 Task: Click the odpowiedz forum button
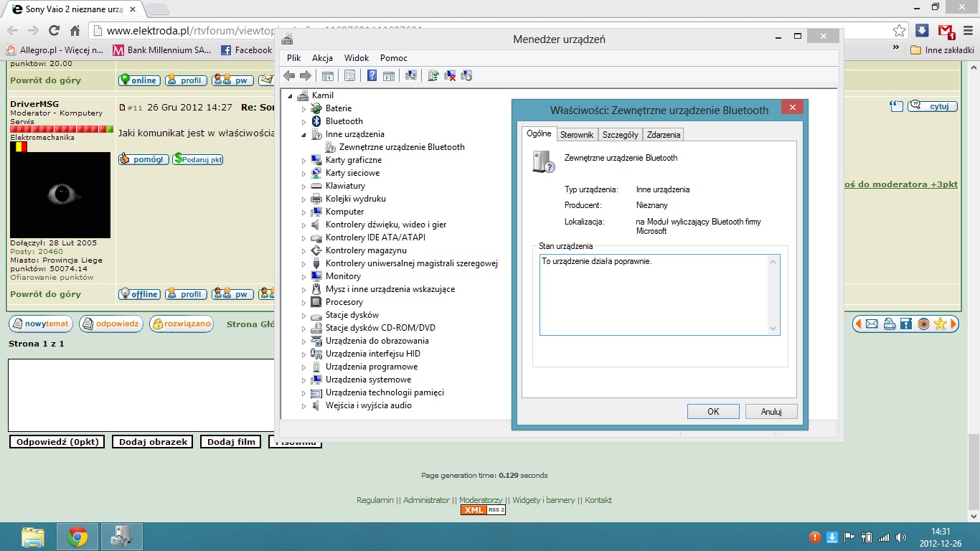coord(111,324)
